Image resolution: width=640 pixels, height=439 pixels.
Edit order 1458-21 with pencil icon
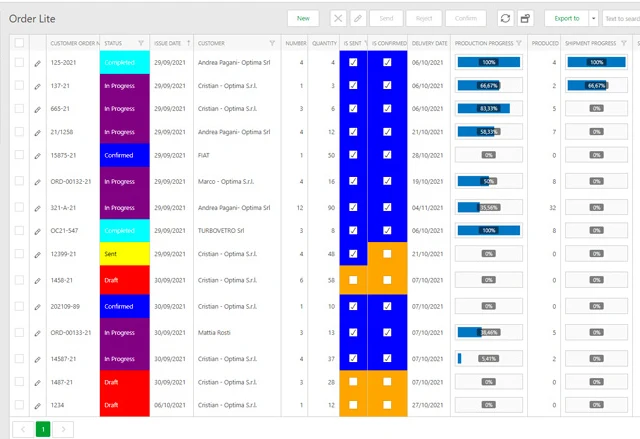coord(38,281)
